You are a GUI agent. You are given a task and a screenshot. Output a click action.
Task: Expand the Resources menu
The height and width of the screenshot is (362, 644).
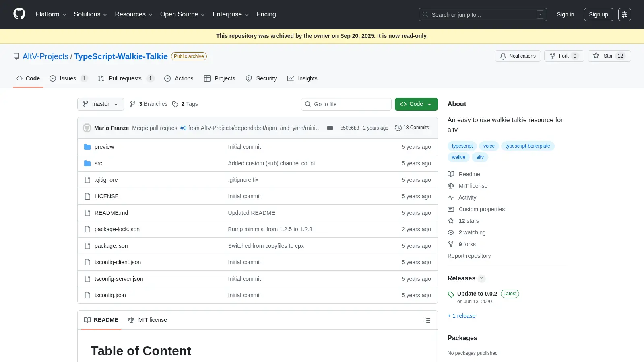(x=134, y=14)
